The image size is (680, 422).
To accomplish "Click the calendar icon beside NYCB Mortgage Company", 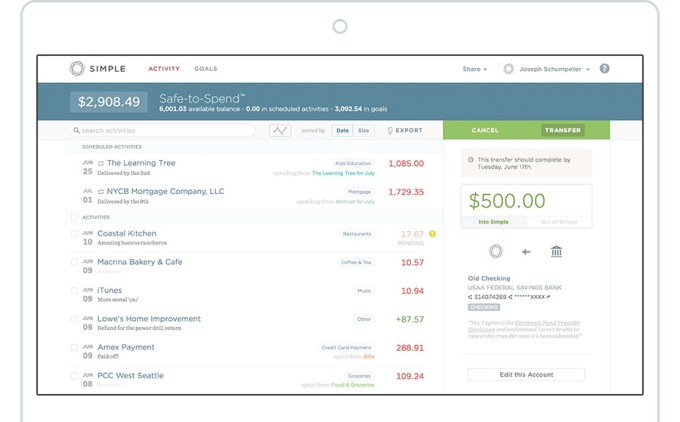I will (101, 192).
